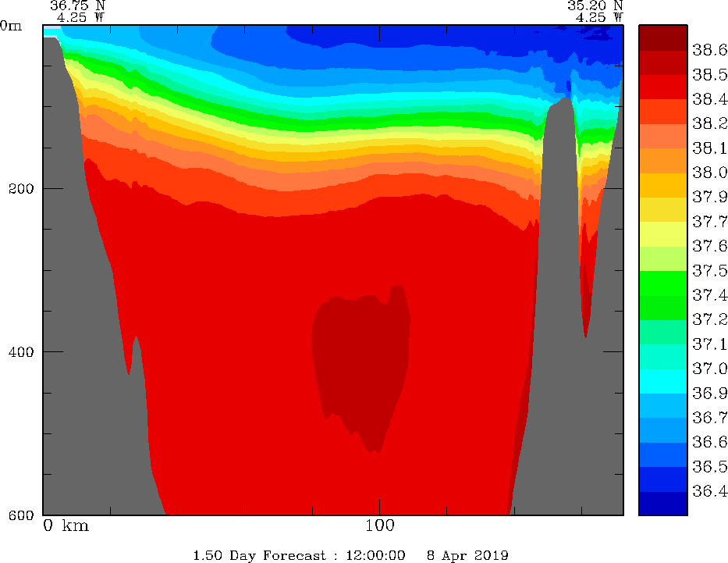Click the 100 distance axis label
Image resolution: width=728 pixels, height=563 pixels.
[378, 526]
